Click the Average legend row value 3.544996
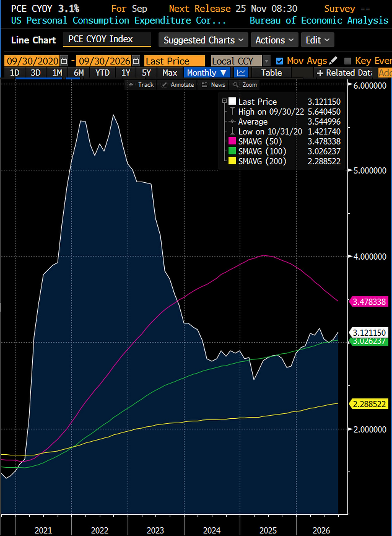The width and height of the screenshot is (392, 536). tap(324, 121)
